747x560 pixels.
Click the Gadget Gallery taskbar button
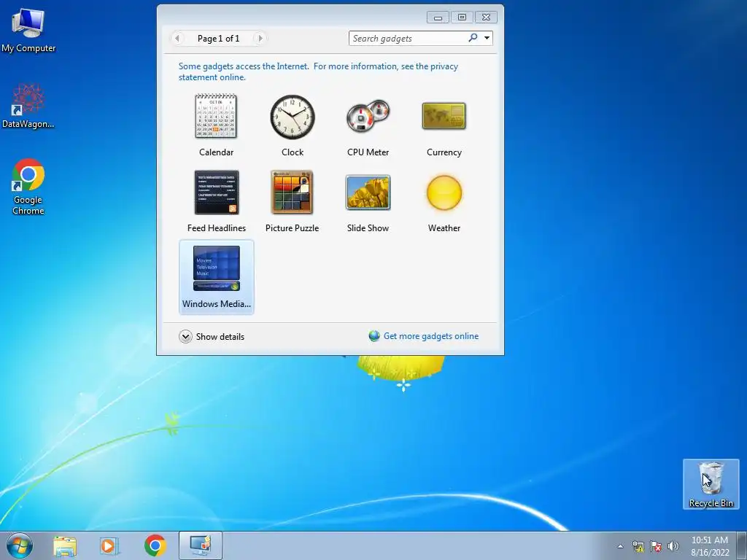[x=201, y=545]
